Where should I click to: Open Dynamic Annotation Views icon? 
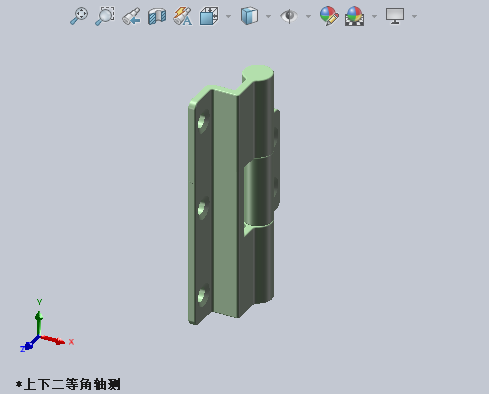tap(183, 16)
